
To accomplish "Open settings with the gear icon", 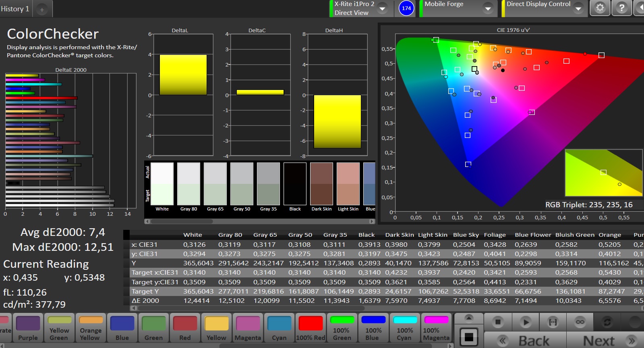I will (600, 8).
